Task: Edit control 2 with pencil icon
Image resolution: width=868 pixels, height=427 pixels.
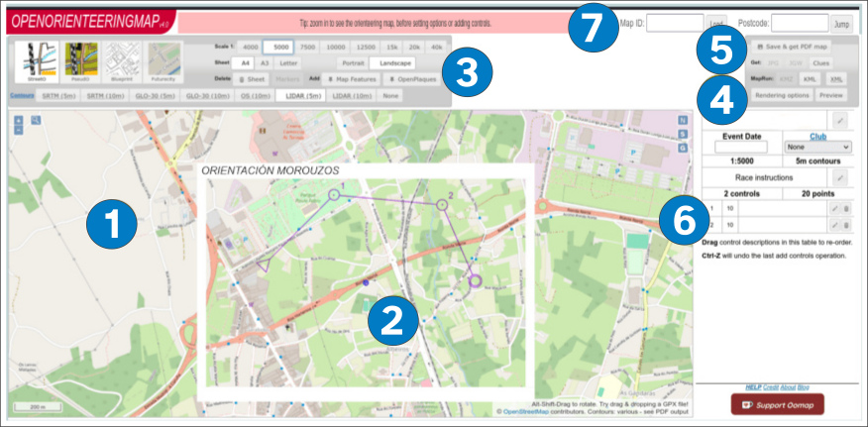Action: pos(834,226)
